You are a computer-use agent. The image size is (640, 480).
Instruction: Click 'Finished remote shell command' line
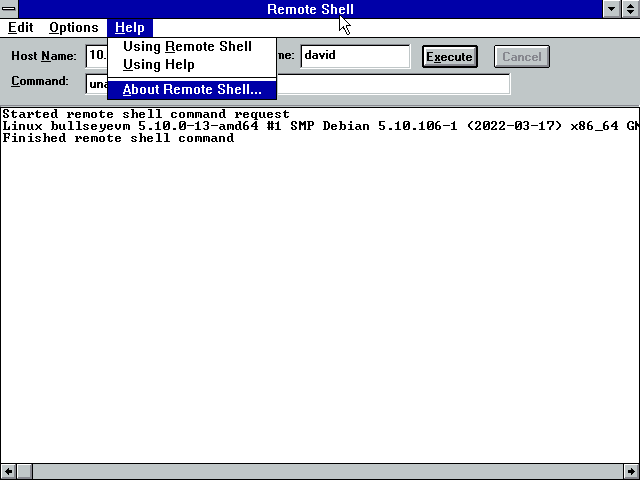coord(118,138)
